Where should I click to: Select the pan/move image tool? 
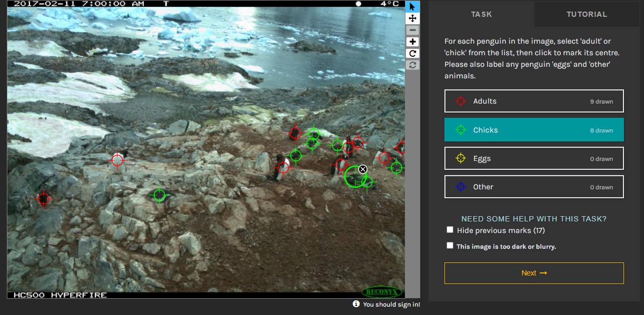(413, 18)
